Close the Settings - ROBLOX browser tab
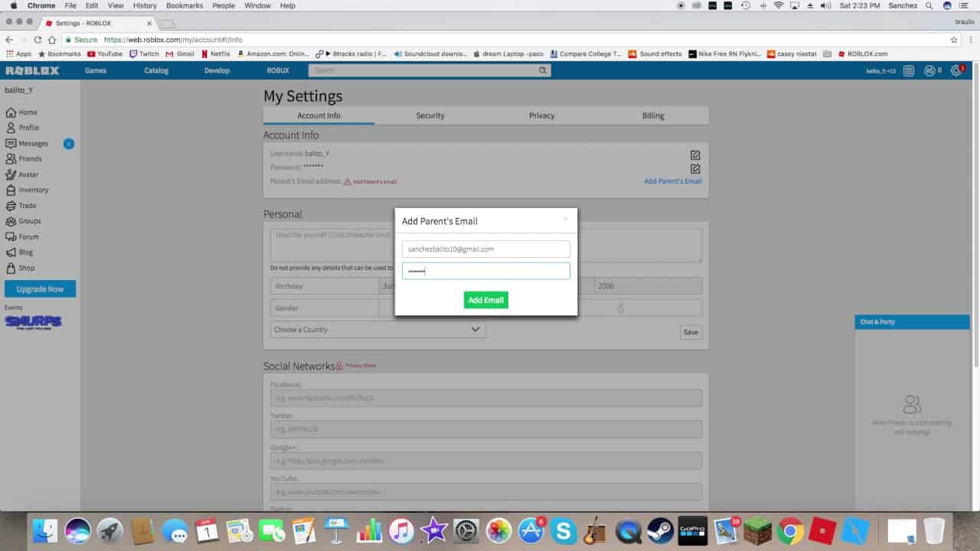 click(149, 23)
